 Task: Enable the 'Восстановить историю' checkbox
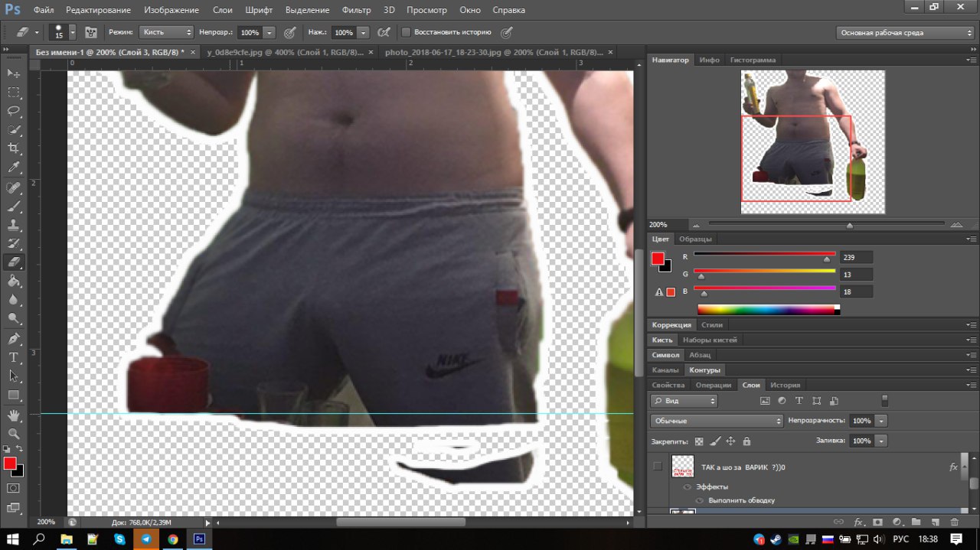coord(407,33)
